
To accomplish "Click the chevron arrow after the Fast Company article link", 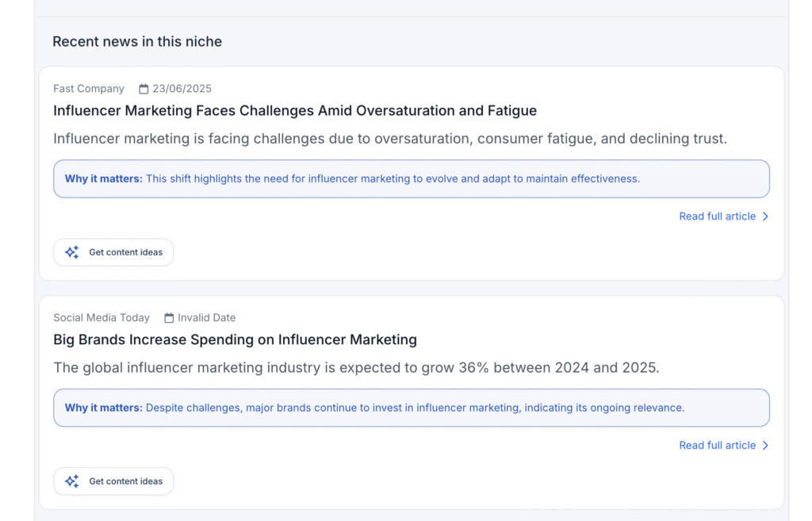I will tap(765, 216).
